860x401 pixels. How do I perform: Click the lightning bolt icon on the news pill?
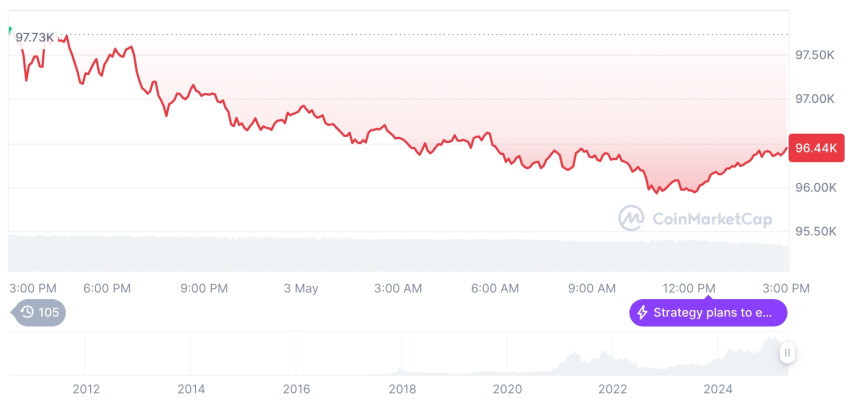(x=643, y=313)
